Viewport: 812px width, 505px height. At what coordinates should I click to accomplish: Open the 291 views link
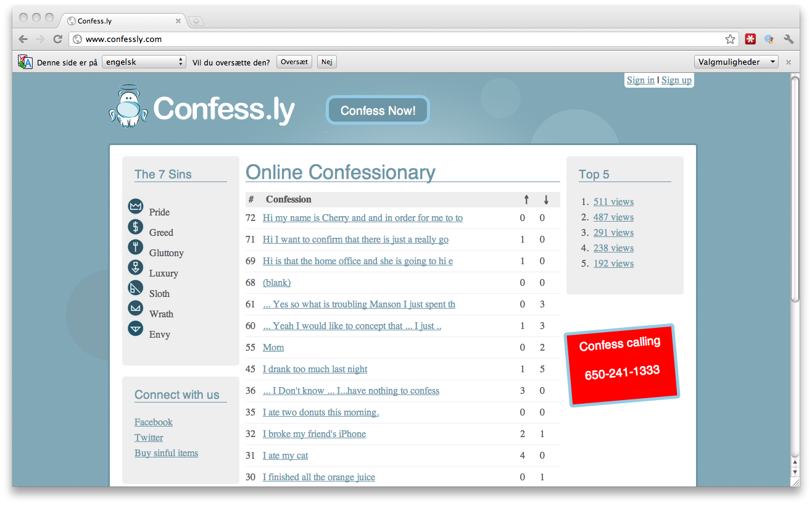pyautogui.click(x=613, y=233)
